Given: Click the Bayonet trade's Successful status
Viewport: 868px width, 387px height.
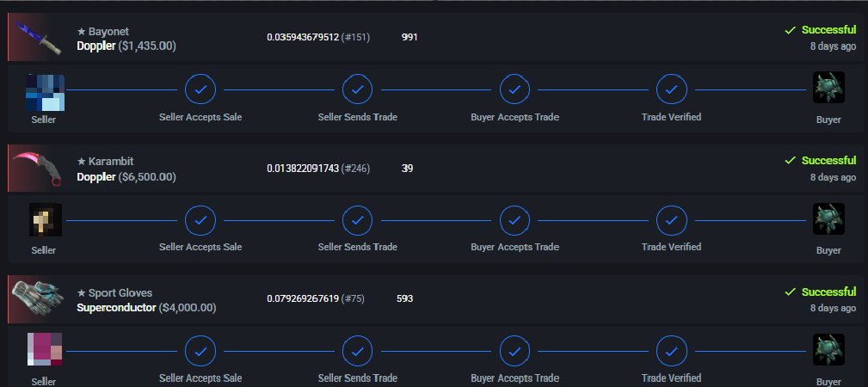Looking at the screenshot, I should [821, 30].
